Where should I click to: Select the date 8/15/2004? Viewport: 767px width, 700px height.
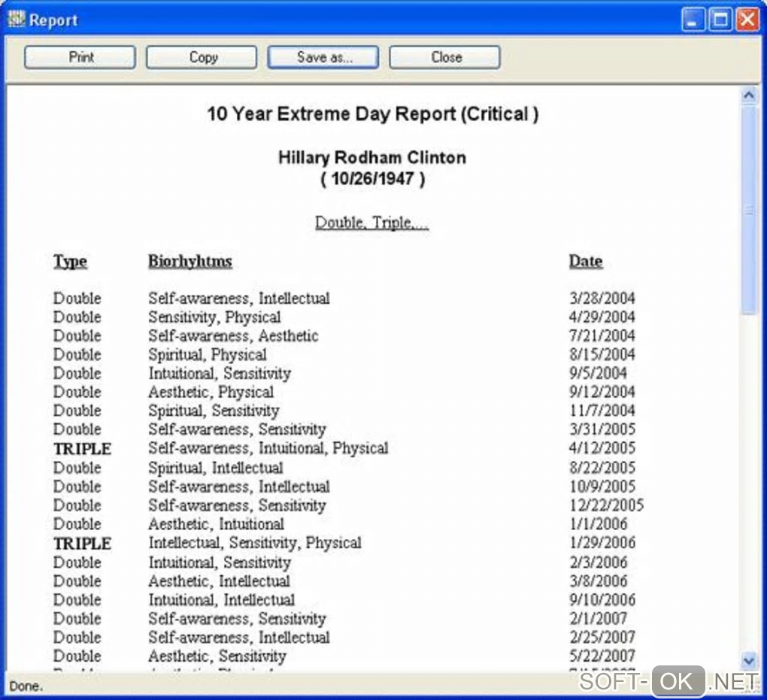coord(602,355)
